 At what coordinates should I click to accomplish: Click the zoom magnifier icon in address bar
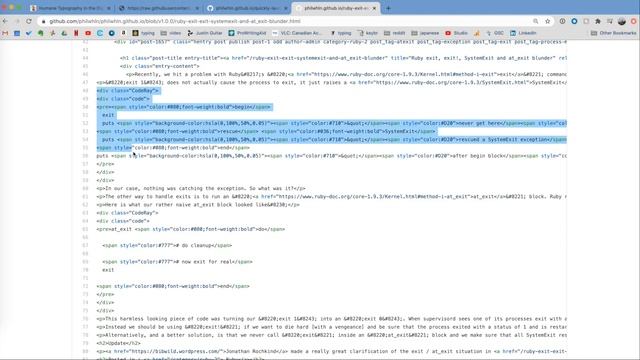click(x=536, y=21)
